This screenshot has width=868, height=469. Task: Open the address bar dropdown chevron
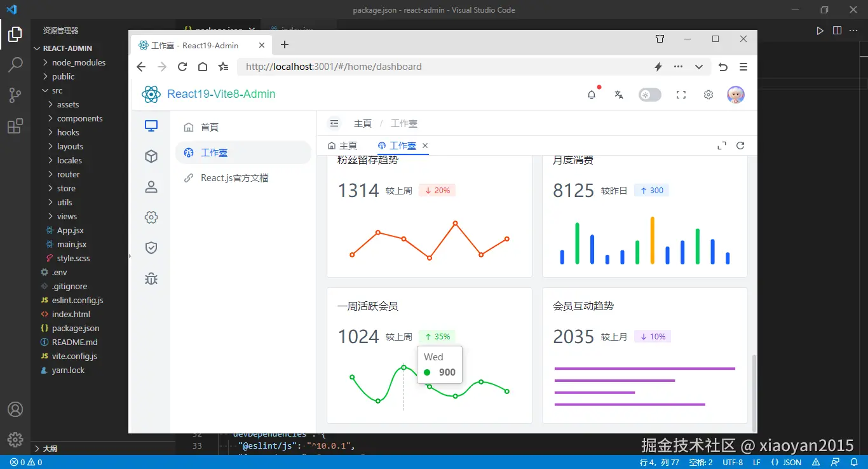[699, 67]
